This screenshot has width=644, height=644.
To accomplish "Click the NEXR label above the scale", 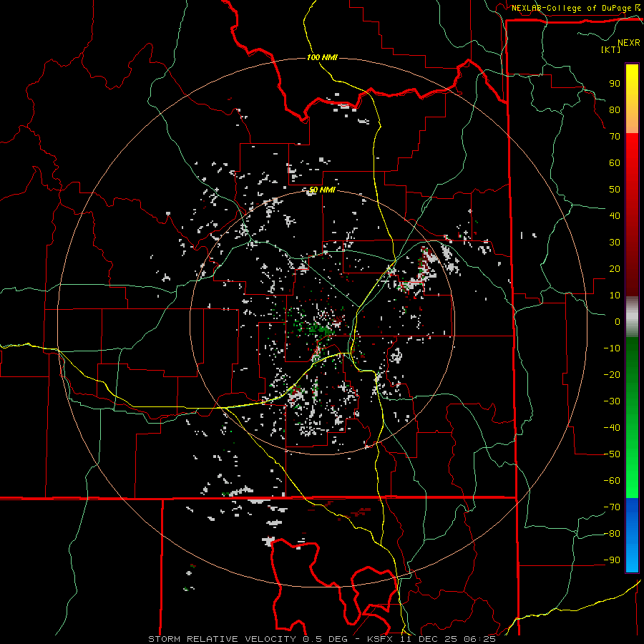I will 628,43.
